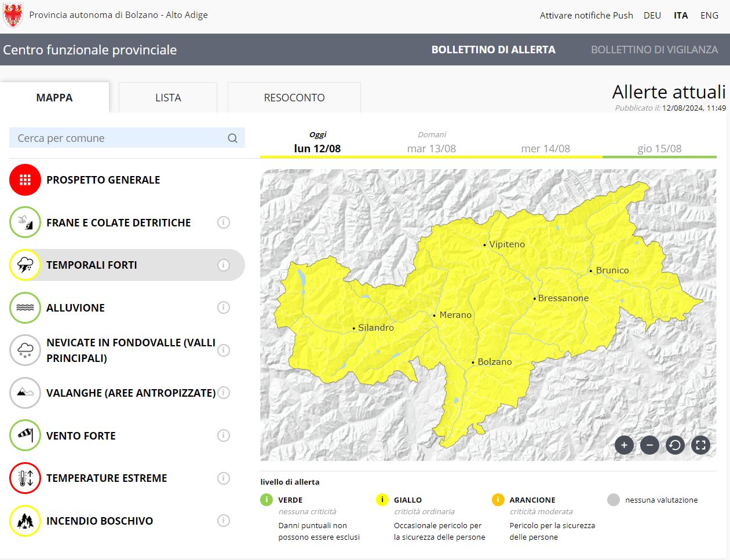The height and width of the screenshot is (560, 730).
Task: Open Bollettino di Vigilanza page
Action: click(654, 50)
